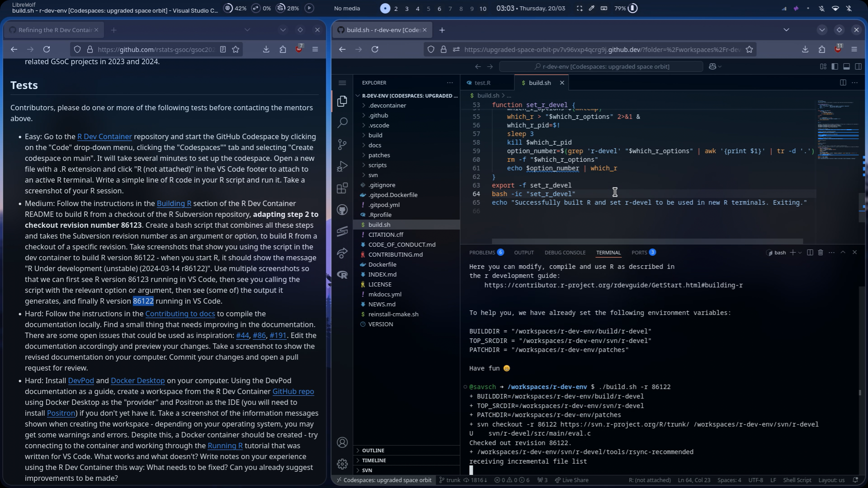
Task: Open Run and Debug view
Action: tap(342, 166)
